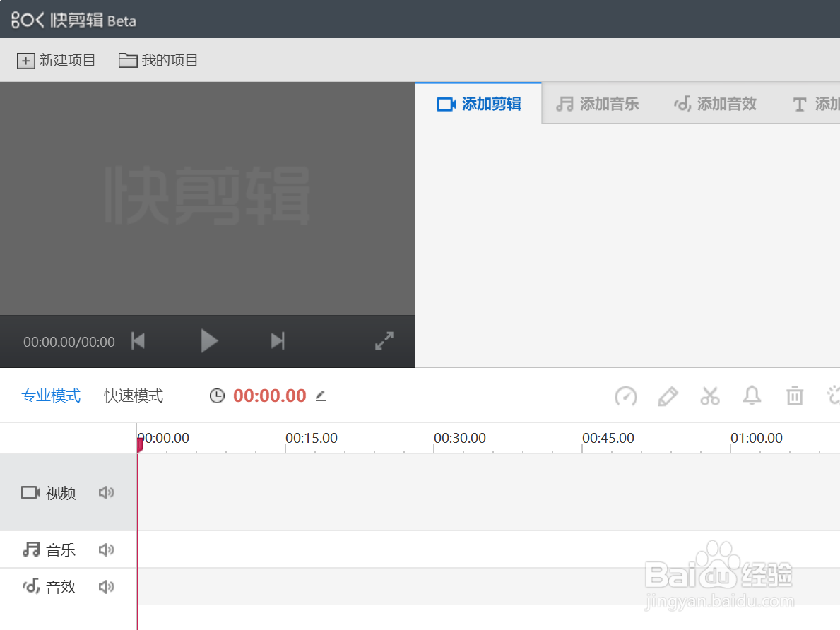Screen dimensions: 840x630
Task: Click the preview time display 00:00.00/00:00
Action: tap(69, 342)
